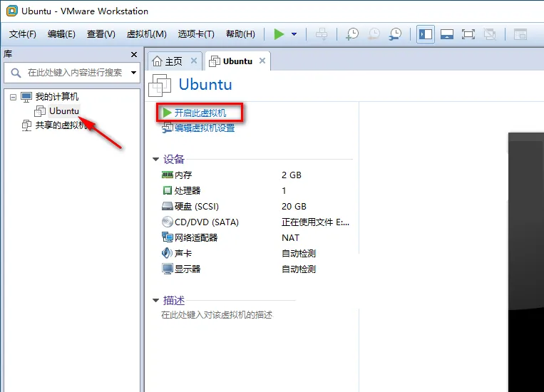Click the thumbnail bar view icon
The width and height of the screenshot is (544, 392).
click(x=447, y=34)
